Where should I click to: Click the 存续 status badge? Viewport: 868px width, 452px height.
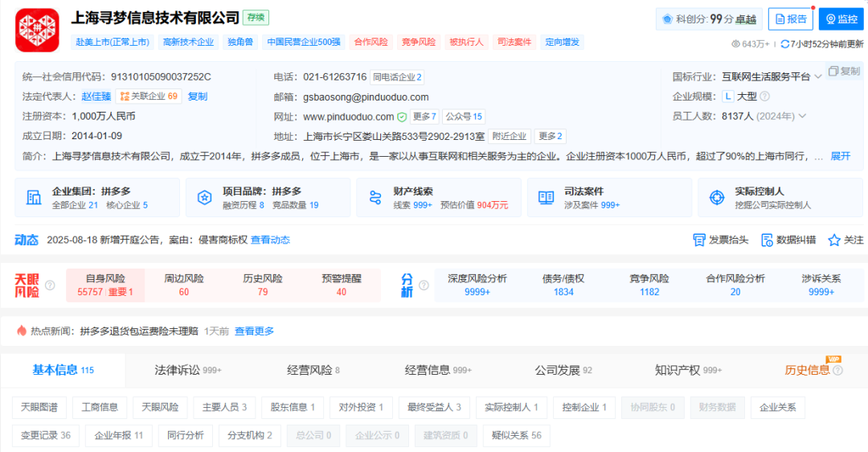point(256,18)
